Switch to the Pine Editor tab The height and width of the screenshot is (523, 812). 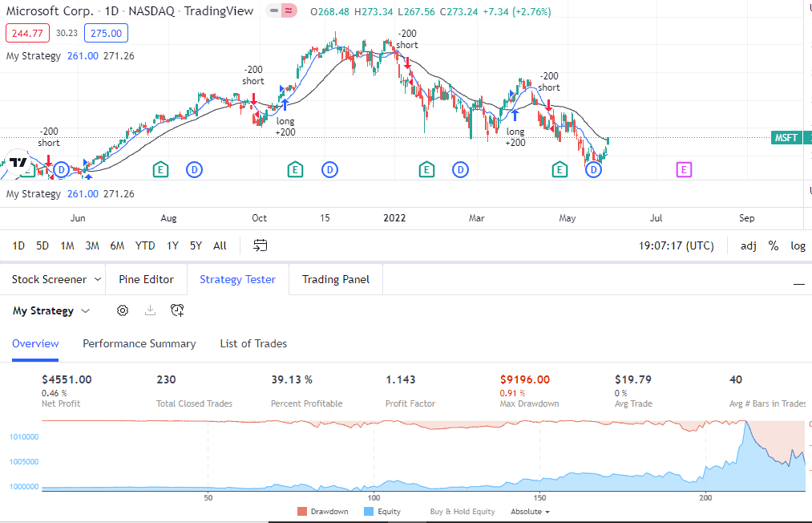(x=146, y=279)
